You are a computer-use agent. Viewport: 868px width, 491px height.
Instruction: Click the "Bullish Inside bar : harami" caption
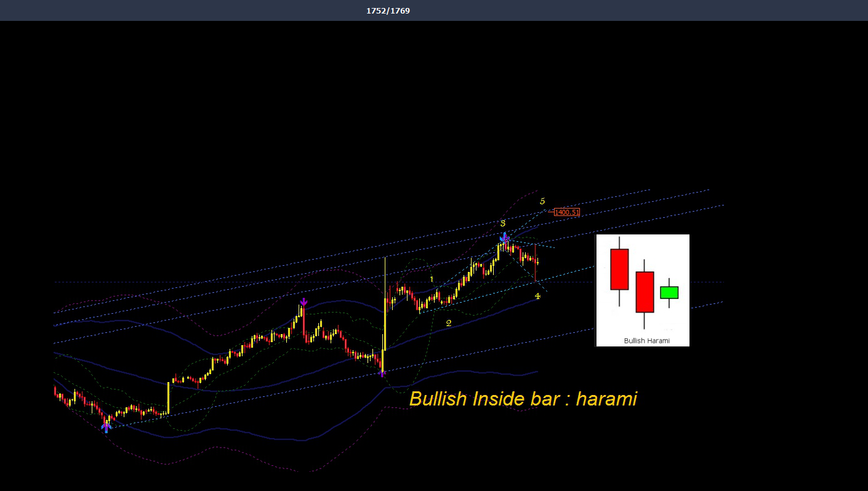[523, 399]
